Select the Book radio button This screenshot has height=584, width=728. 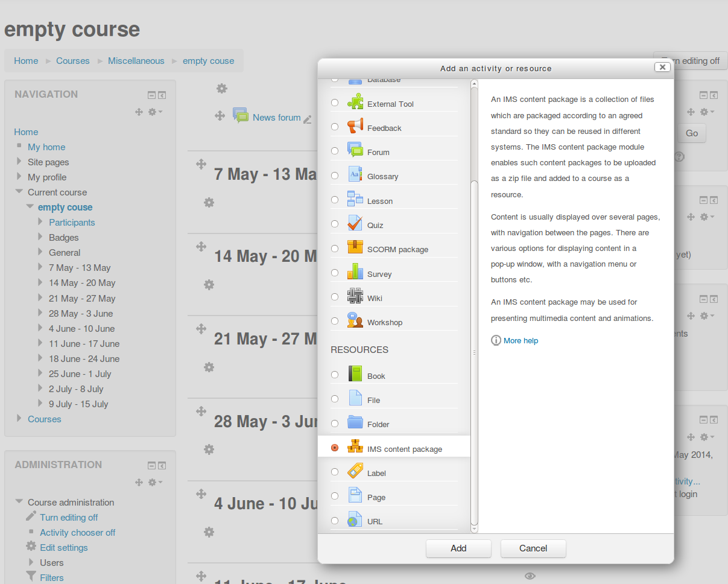point(335,375)
